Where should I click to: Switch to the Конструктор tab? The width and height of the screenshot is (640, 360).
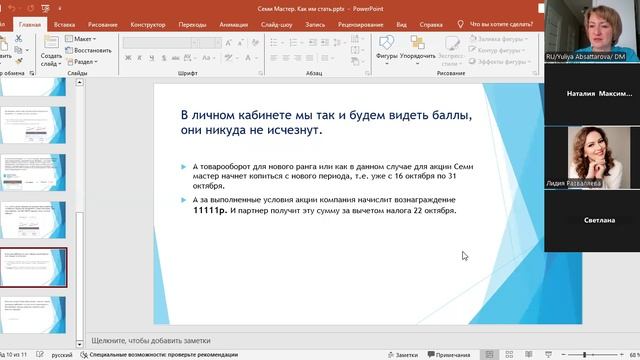[148, 24]
